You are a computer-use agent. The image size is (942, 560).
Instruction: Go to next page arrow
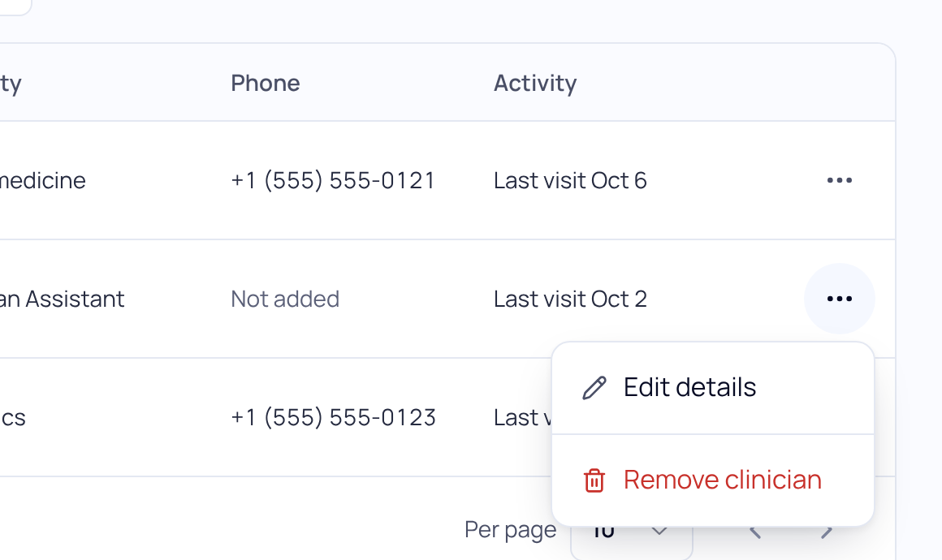827,532
